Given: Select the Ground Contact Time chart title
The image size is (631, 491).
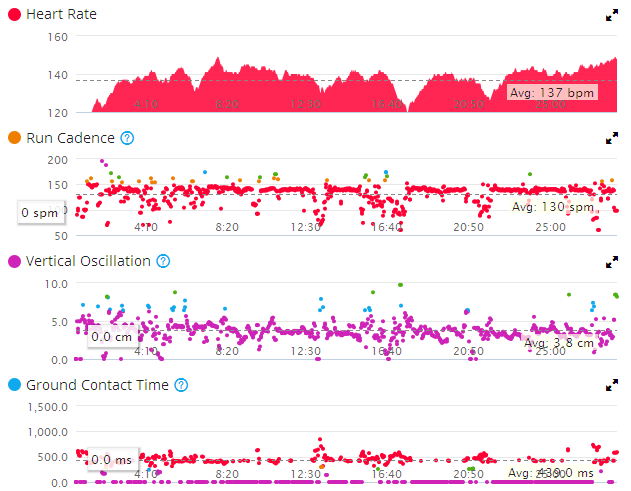Looking at the screenshot, I should (97, 385).
